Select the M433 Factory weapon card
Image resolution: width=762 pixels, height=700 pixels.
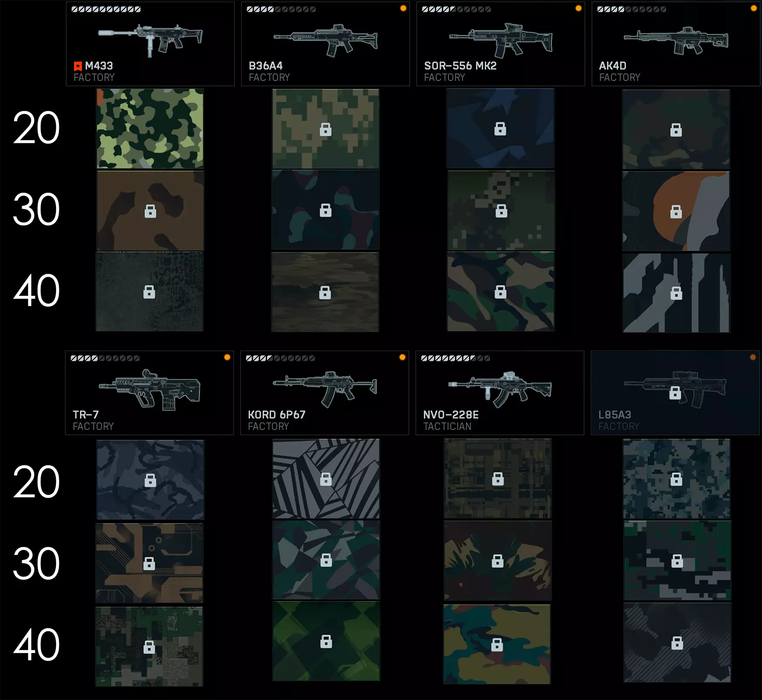[150, 44]
